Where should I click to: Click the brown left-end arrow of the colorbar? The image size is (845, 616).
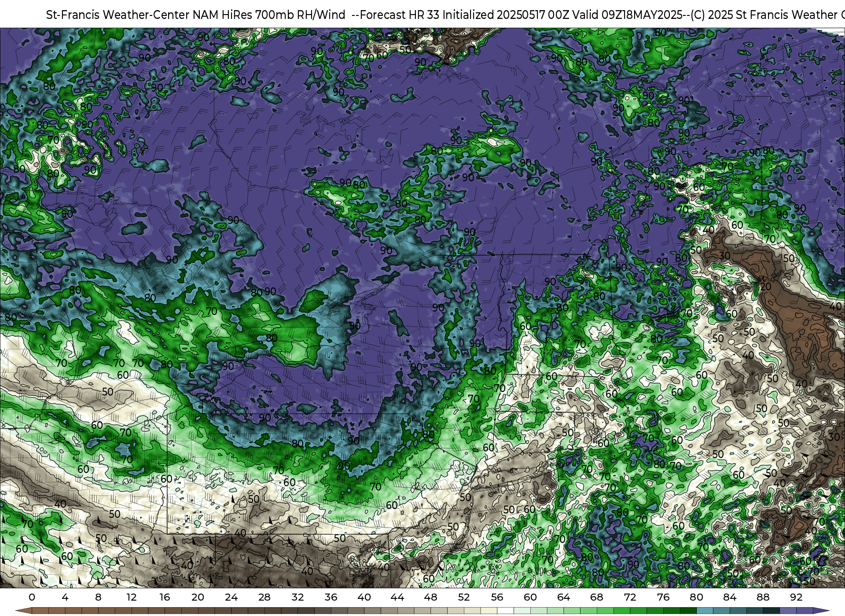tap(23, 611)
